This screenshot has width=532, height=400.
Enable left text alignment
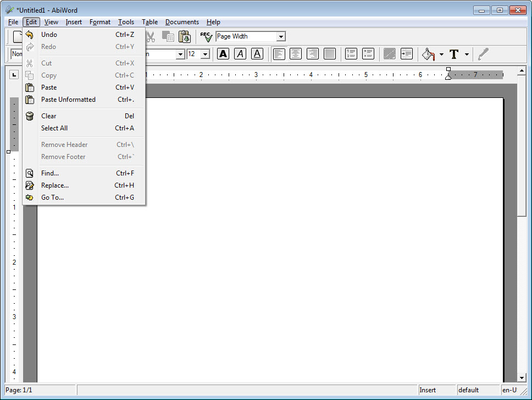pos(279,54)
